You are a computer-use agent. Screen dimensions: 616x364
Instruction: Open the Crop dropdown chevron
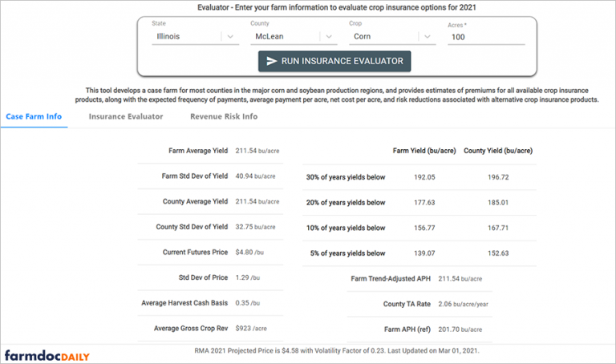tap(428, 37)
